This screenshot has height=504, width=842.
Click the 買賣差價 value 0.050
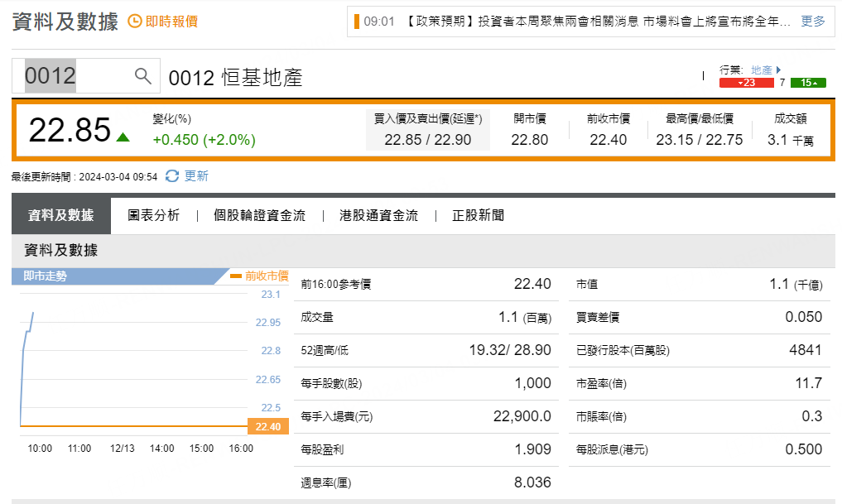pyautogui.click(x=804, y=317)
